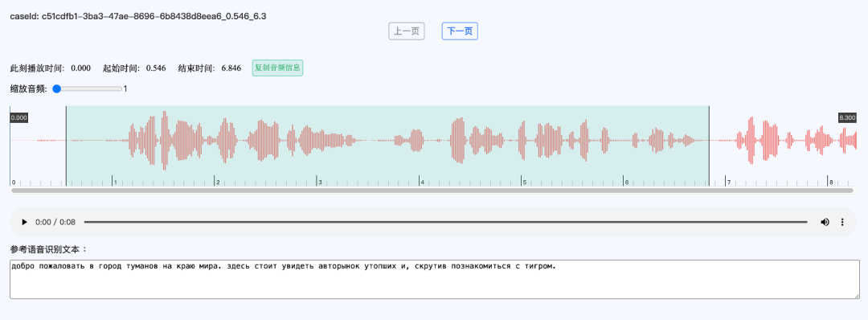The height and width of the screenshot is (320, 868).
Task: Click in the reference transcription text box
Action: click(435, 280)
